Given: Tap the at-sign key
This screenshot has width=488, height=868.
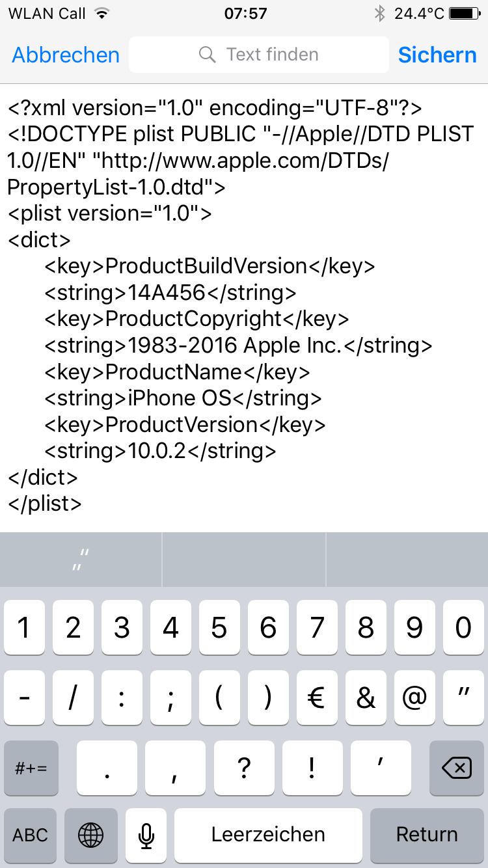Looking at the screenshot, I should point(414,698).
